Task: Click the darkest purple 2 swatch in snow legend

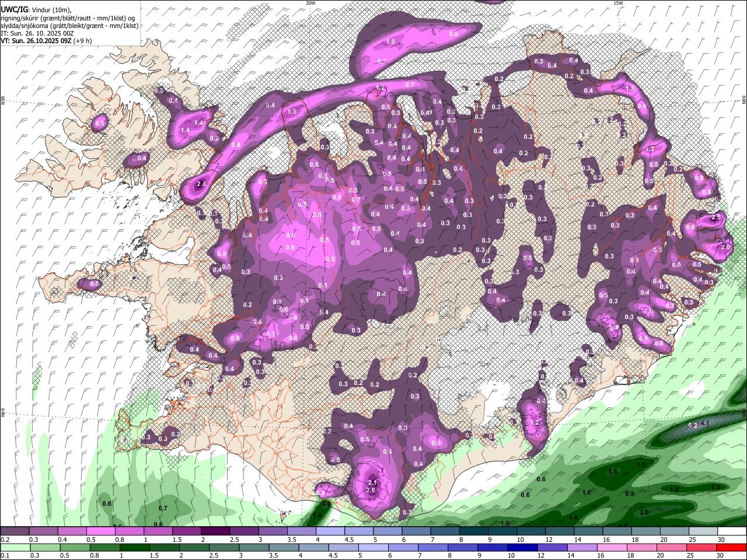Action: (215, 531)
